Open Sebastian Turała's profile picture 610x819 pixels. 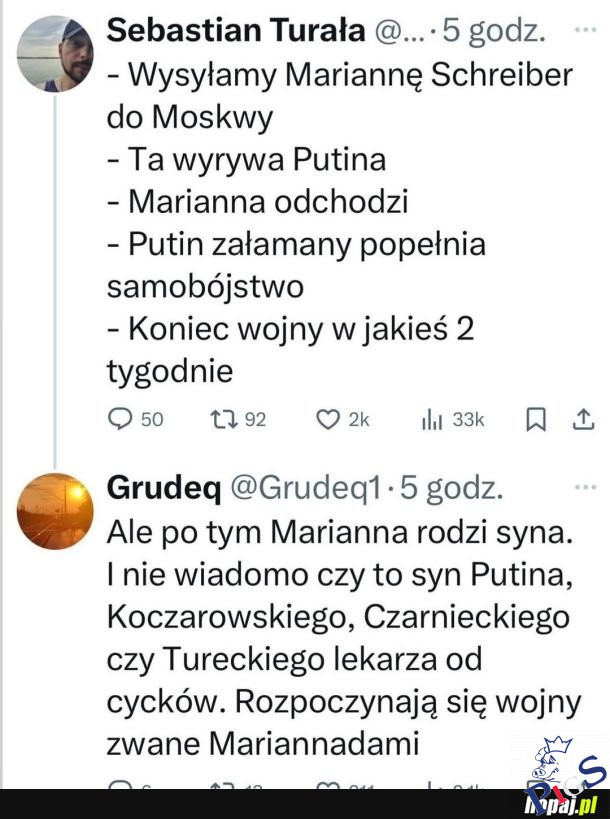click(x=56, y=52)
